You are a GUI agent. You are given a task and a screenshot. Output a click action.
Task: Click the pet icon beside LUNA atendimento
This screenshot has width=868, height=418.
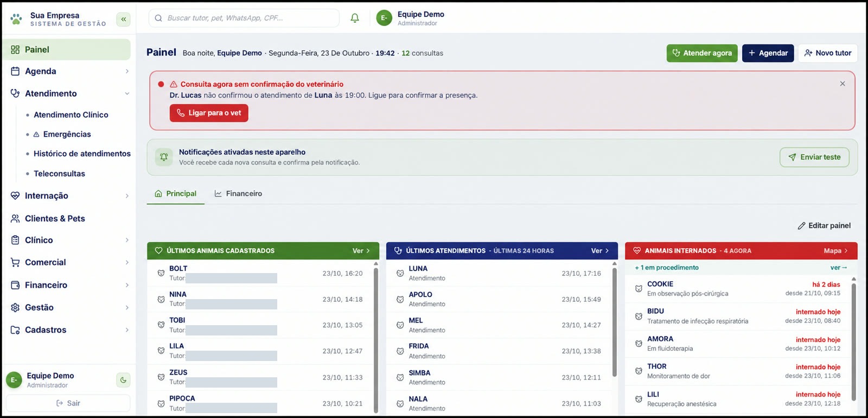[x=400, y=273]
